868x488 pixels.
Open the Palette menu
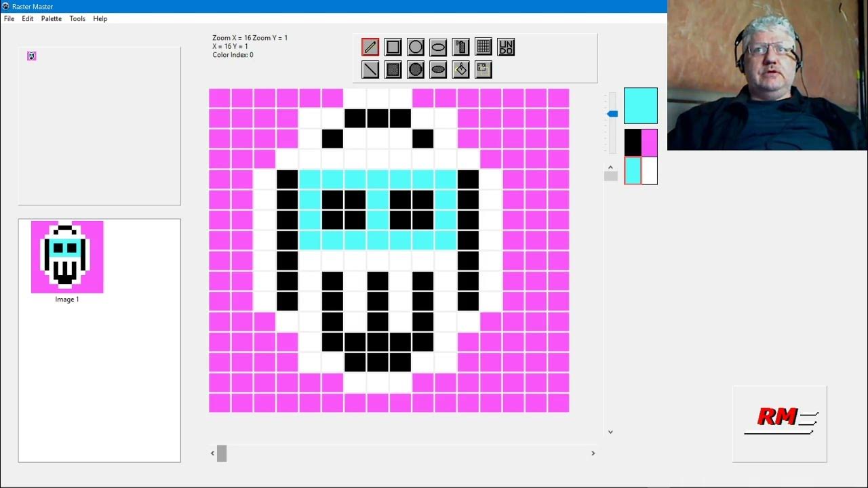click(51, 18)
